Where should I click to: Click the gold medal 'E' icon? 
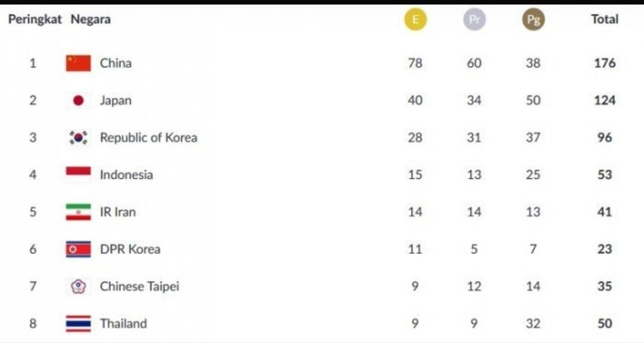coord(416,20)
